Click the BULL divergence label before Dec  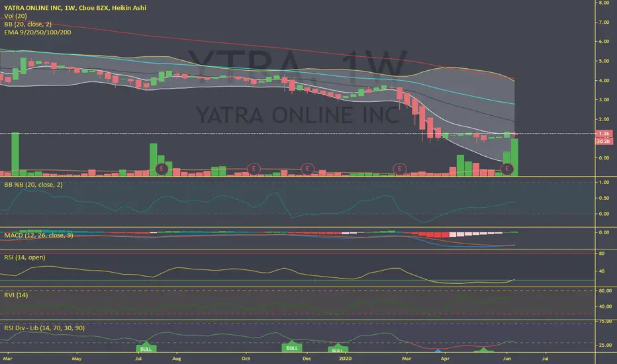pos(292,348)
